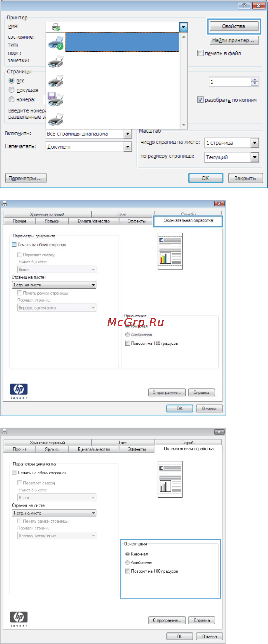The width and height of the screenshot is (268, 644).
Task: Switch to Бумага/качество tab in the middle properties window
Action: (x=94, y=221)
